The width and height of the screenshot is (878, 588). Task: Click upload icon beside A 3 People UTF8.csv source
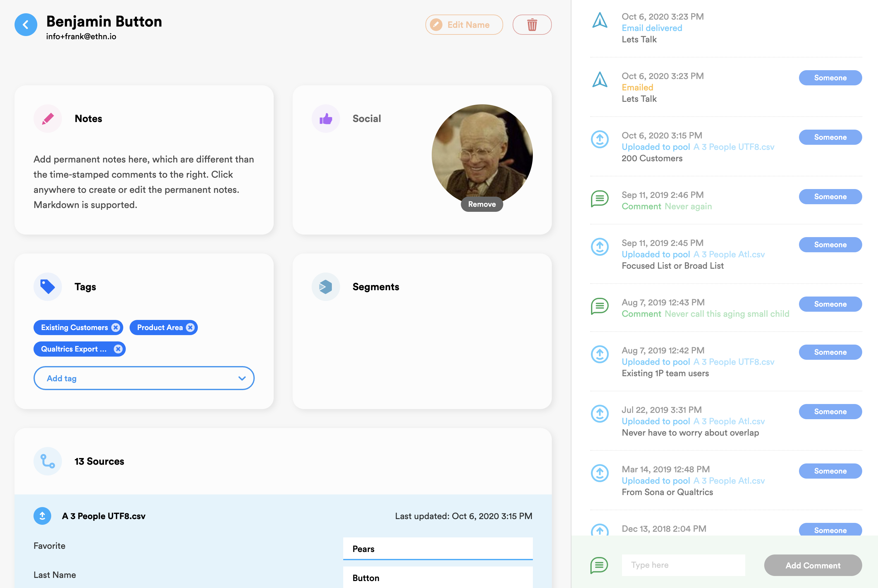click(42, 516)
